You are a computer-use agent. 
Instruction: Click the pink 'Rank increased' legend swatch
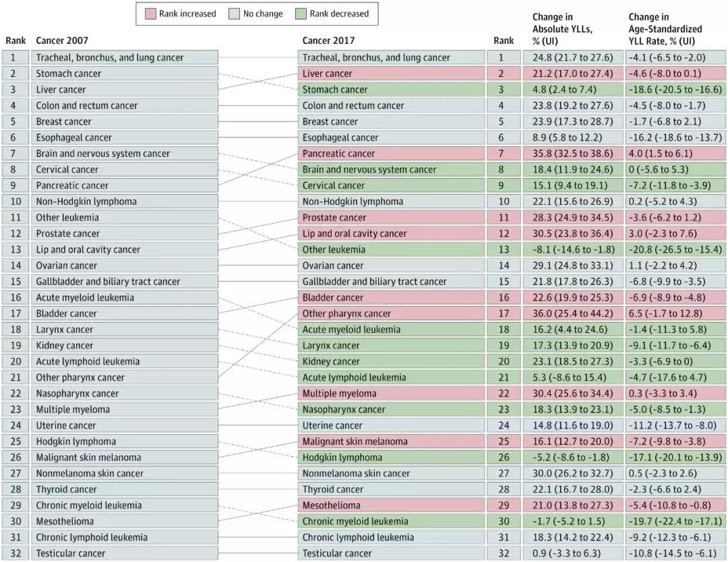point(150,13)
